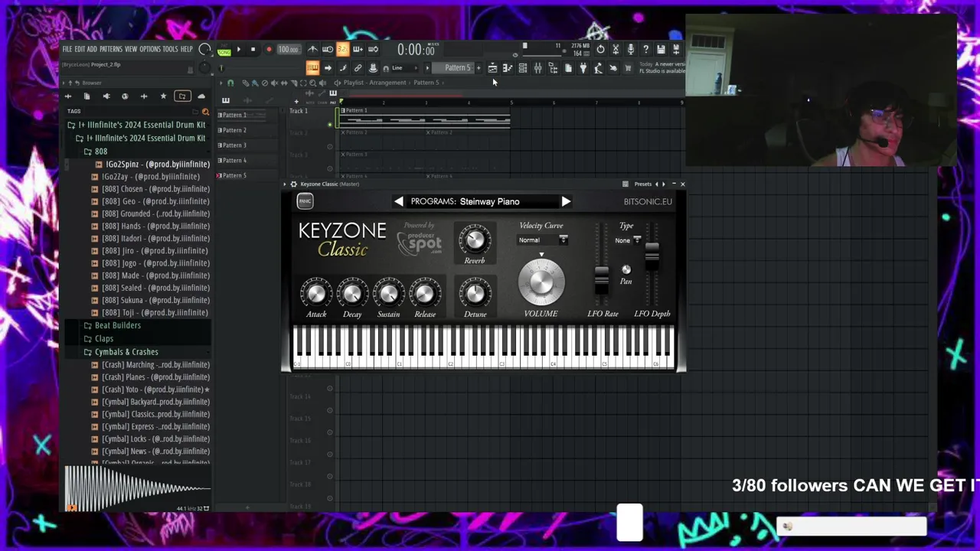
Task: Open the Velocity Curve Normal dropdown
Action: pos(543,240)
